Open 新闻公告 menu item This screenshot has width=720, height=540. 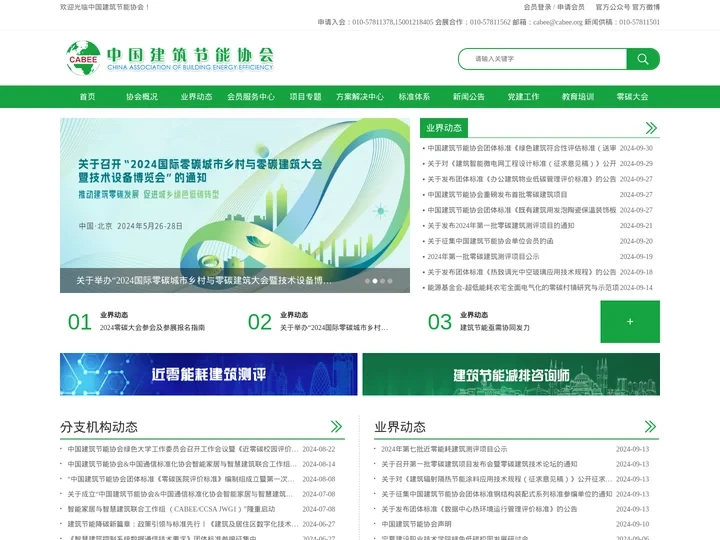point(469,96)
